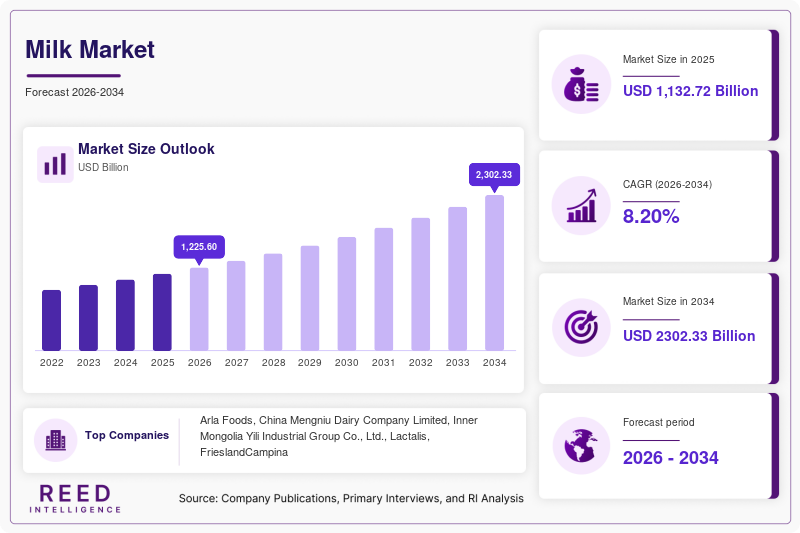Click the CAGR (2026-2034) label
Screen dimensions: 800x533
tap(667, 184)
